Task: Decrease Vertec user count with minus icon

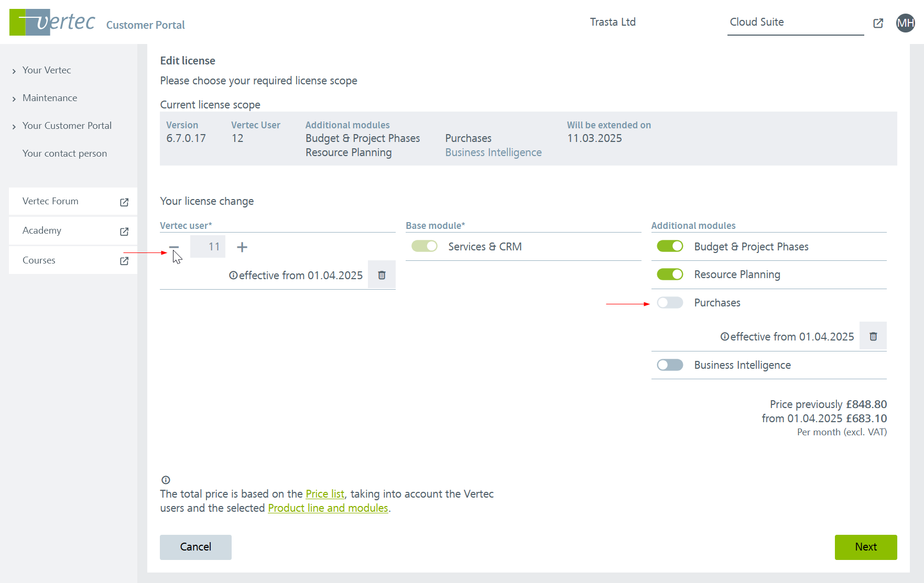Action: point(174,247)
